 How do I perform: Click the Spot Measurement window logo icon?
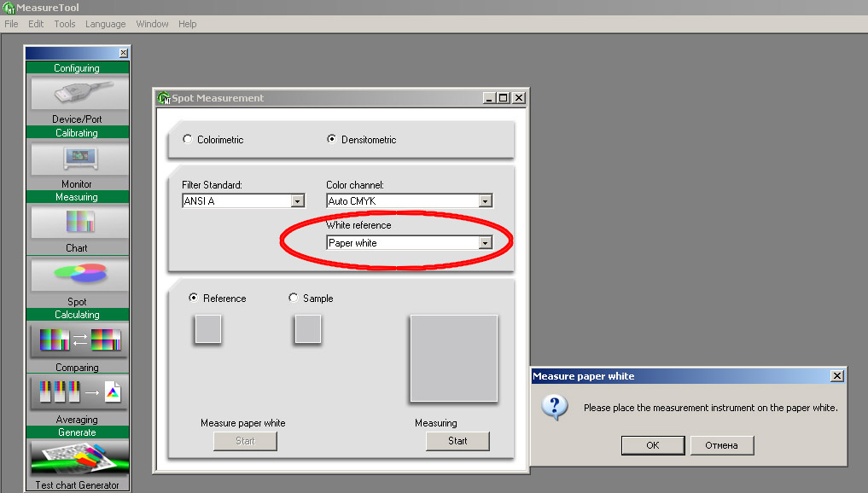pyautogui.click(x=164, y=98)
